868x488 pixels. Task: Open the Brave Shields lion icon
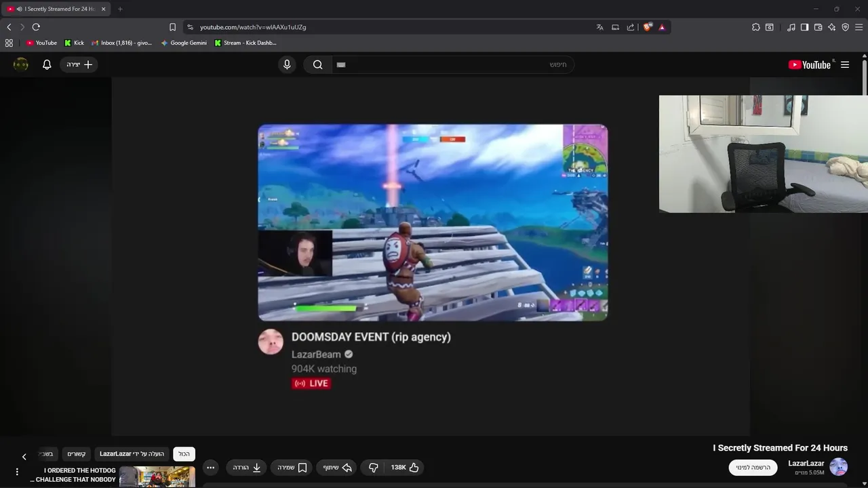(x=648, y=27)
